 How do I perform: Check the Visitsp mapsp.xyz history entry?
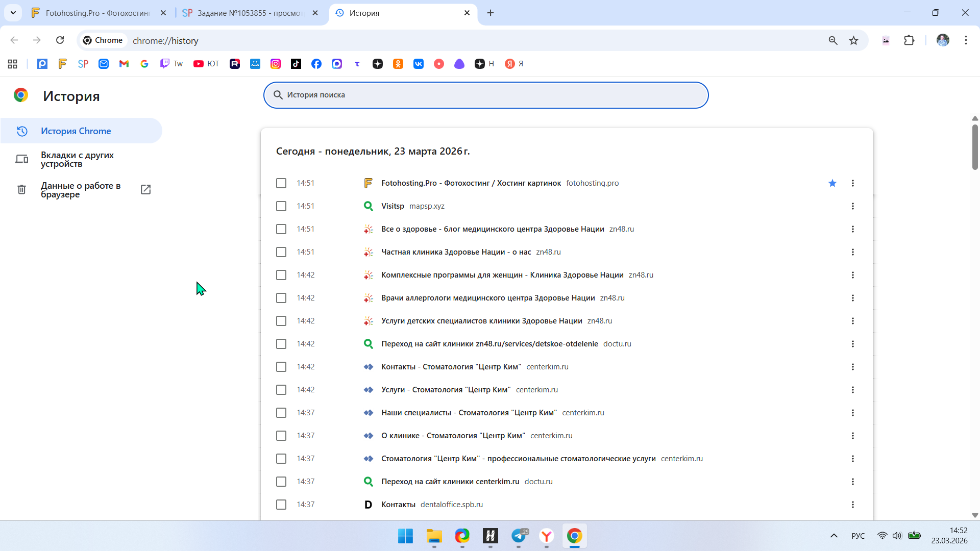[x=281, y=206]
